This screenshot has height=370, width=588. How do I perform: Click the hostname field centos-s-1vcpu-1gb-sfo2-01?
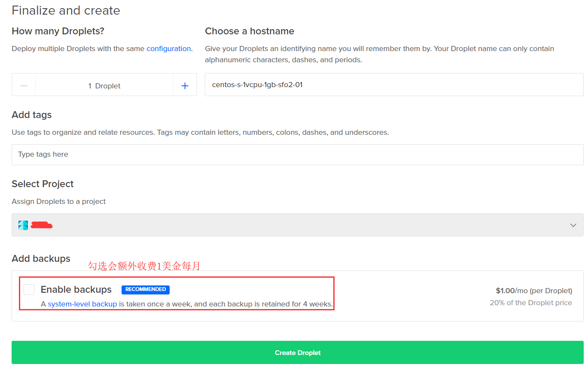click(394, 85)
